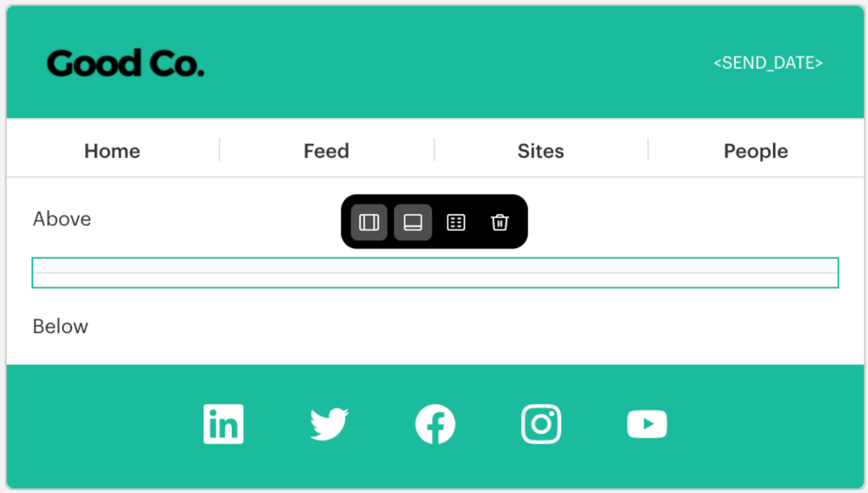Image resolution: width=868 pixels, height=493 pixels.
Task: Open the LinkedIn social icon
Action: pyautogui.click(x=223, y=424)
